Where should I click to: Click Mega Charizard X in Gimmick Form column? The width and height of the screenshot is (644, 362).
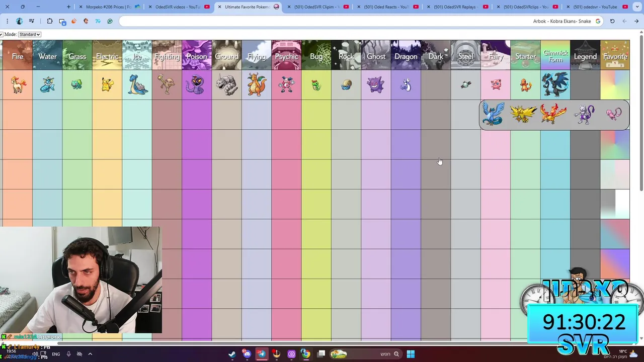click(555, 84)
